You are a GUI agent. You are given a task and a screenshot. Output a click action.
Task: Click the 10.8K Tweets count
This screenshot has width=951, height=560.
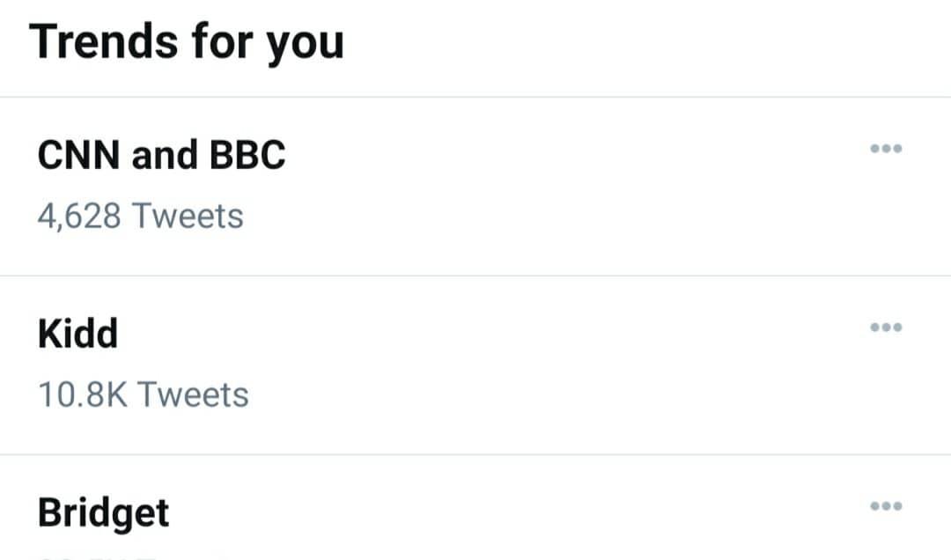144,394
